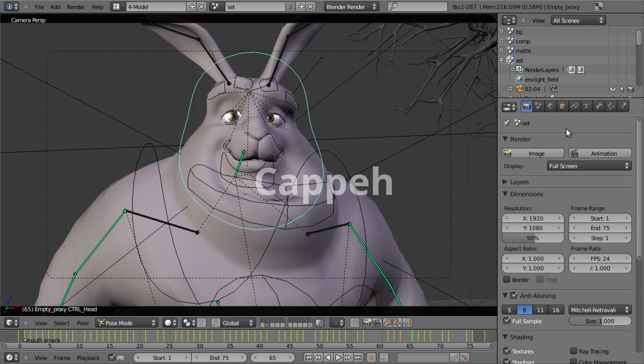
Task: Click the OpenGL render image icon
Action: 367,323
